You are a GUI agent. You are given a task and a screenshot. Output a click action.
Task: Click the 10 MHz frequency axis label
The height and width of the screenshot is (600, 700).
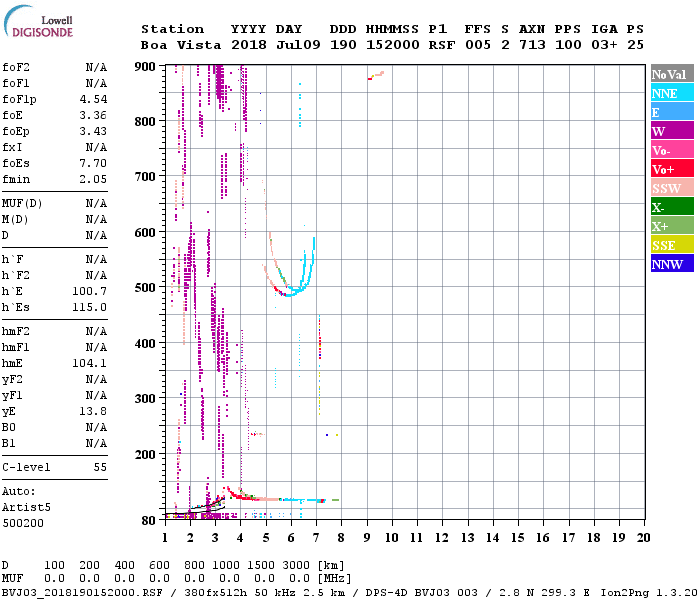[x=392, y=538]
